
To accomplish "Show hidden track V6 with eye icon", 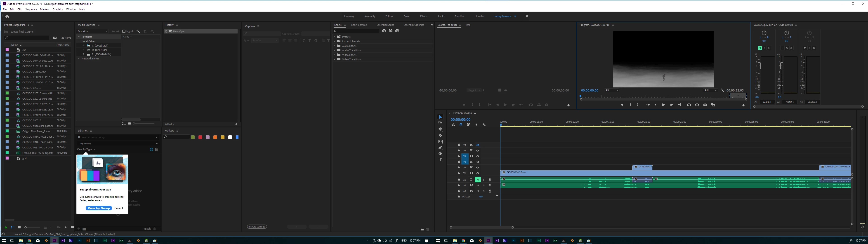I will 477,145.
